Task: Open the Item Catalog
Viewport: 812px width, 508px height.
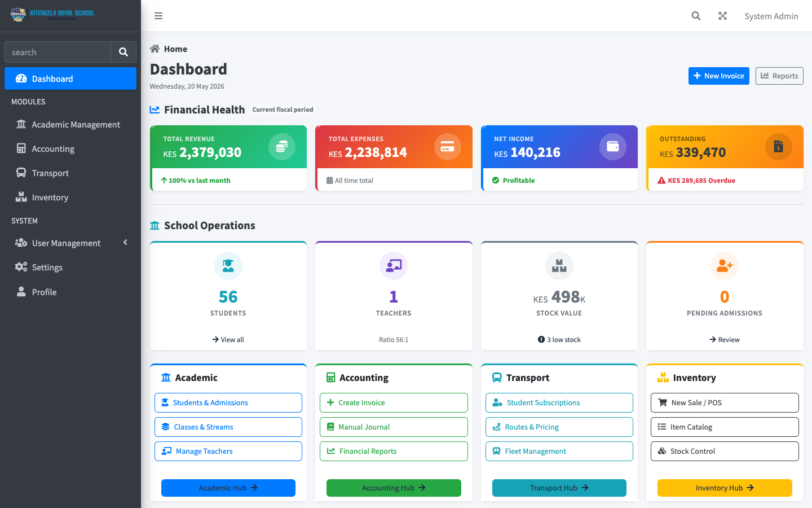Action: 725,427
